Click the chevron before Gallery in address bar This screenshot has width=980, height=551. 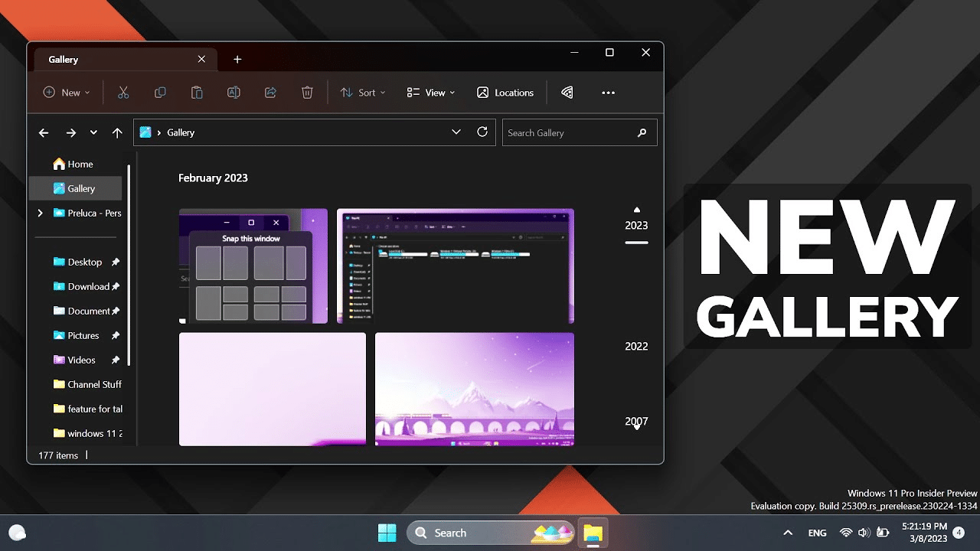pyautogui.click(x=159, y=132)
